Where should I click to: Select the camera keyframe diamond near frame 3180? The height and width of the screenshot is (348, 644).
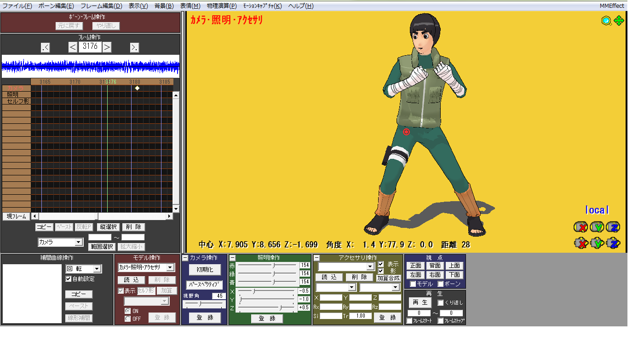[x=137, y=88]
